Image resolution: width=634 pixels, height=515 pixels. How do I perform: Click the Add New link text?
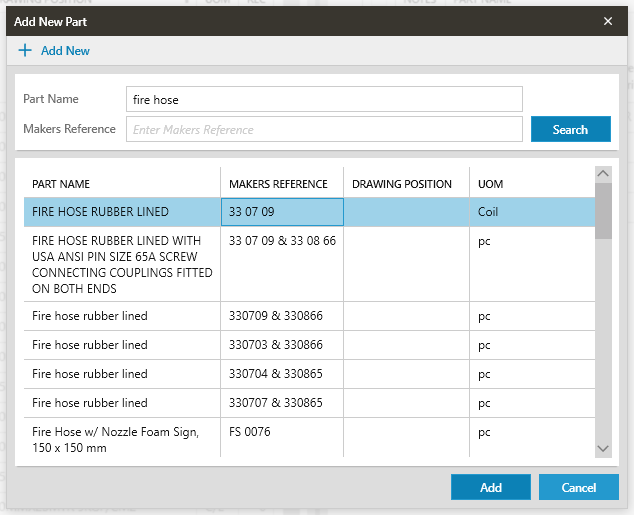tap(65, 51)
